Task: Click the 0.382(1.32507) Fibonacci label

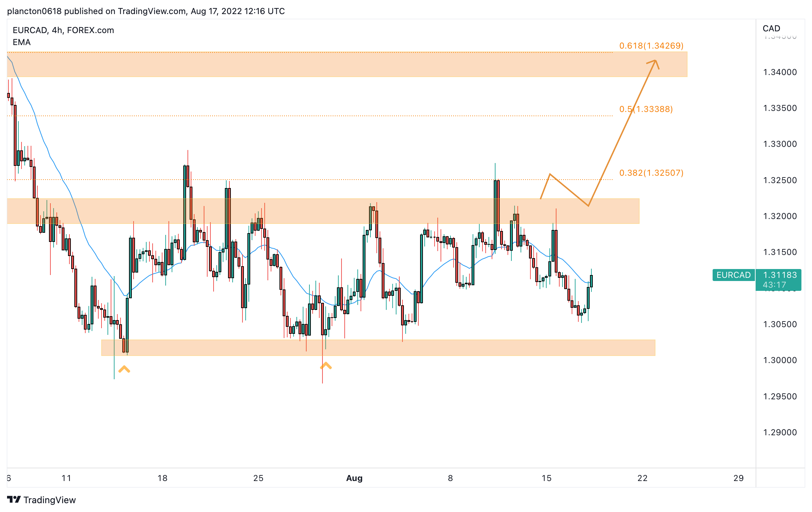Action: pyautogui.click(x=651, y=173)
